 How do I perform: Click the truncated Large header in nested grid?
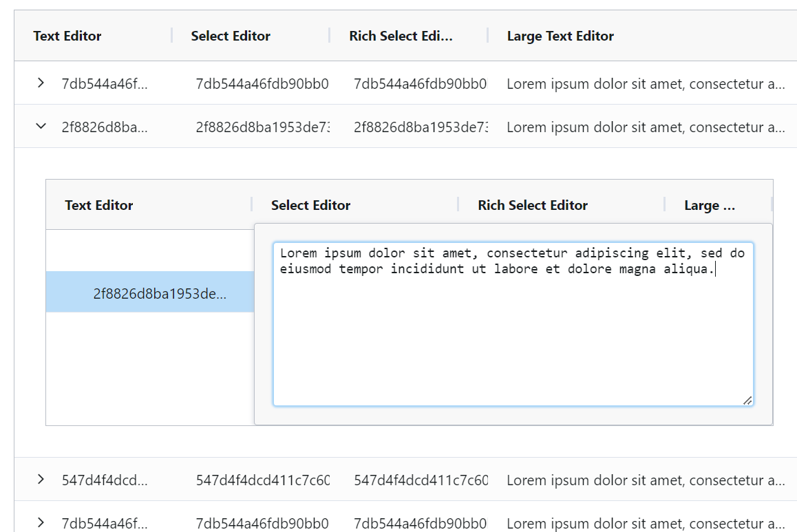coord(709,205)
